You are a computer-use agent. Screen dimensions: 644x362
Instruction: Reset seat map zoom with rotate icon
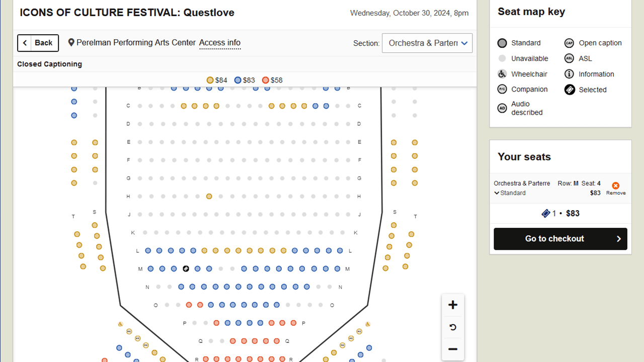tap(453, 327)
